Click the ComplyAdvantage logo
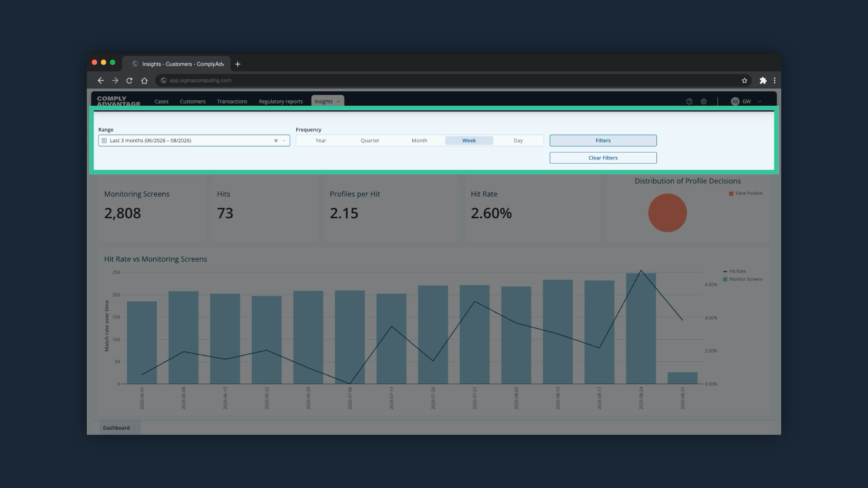The image size is (868, 488). [118, 101]
